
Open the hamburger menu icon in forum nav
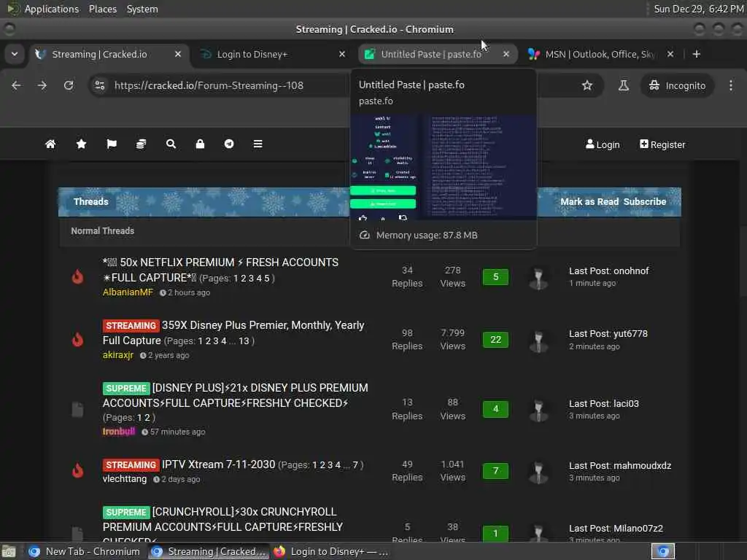[258, 144]
